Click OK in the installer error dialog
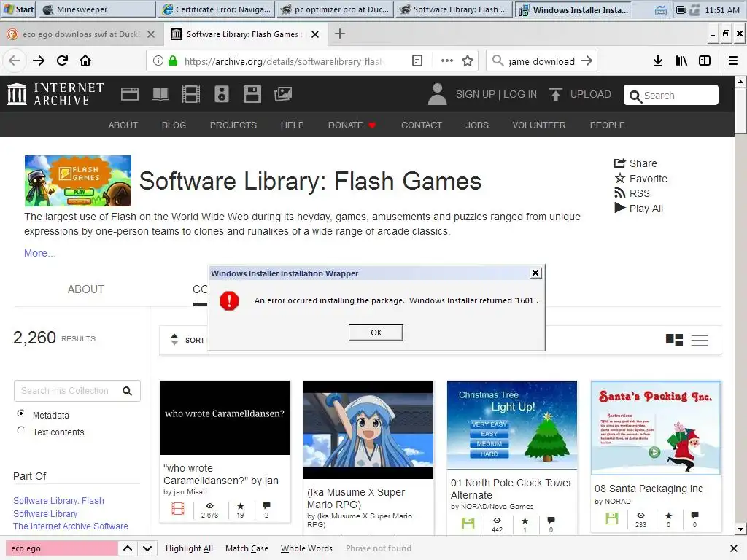The width and height of the screenshot is (747, 560). 376,332
